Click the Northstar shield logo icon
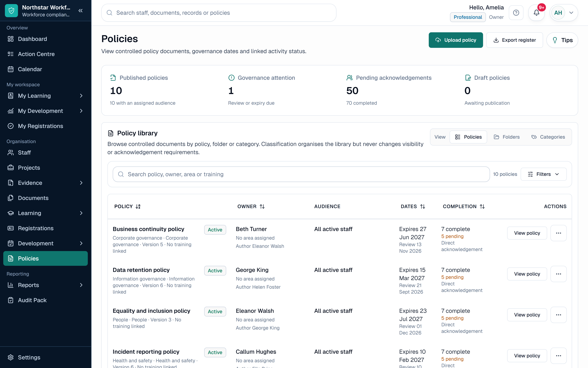Screen dimensions: 588x368 click(11, 11)
